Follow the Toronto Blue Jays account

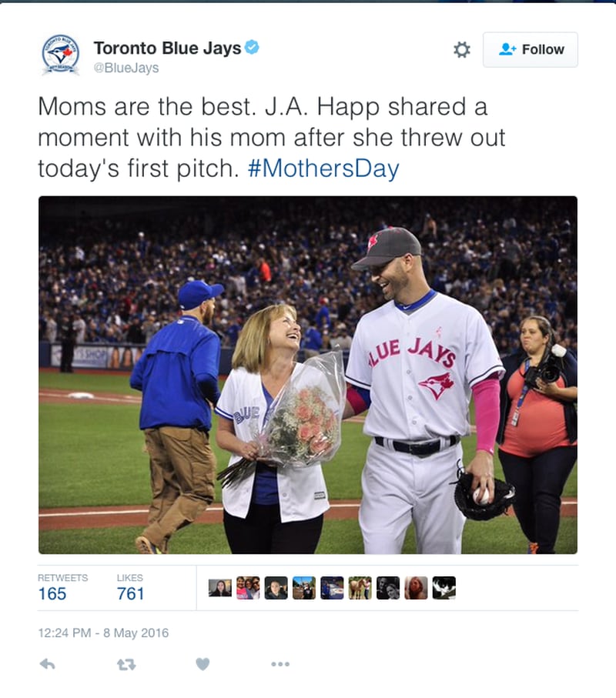[531, 49]
